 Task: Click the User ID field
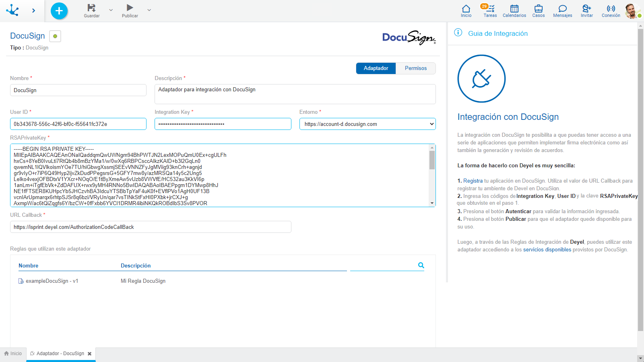point(78,124)
